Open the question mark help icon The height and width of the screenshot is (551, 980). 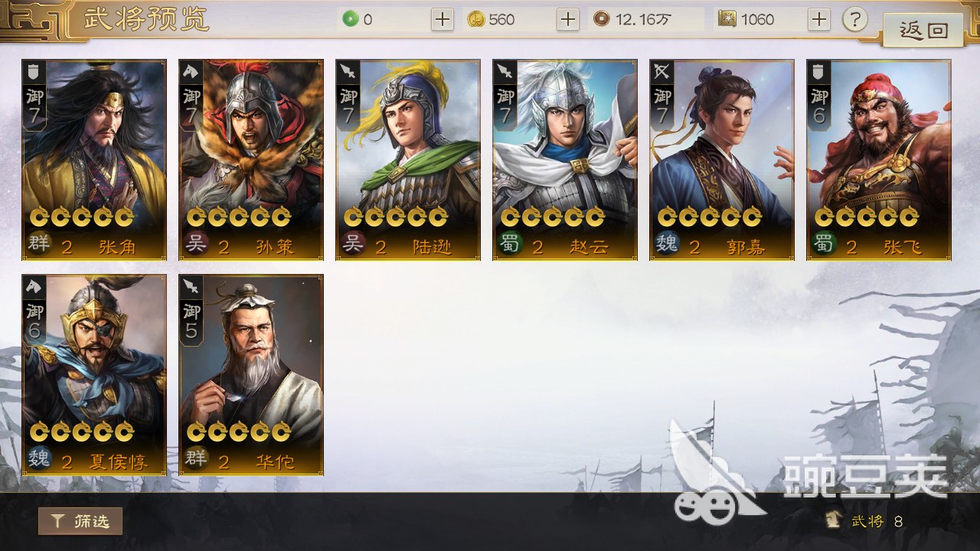[x=855, y=19]
